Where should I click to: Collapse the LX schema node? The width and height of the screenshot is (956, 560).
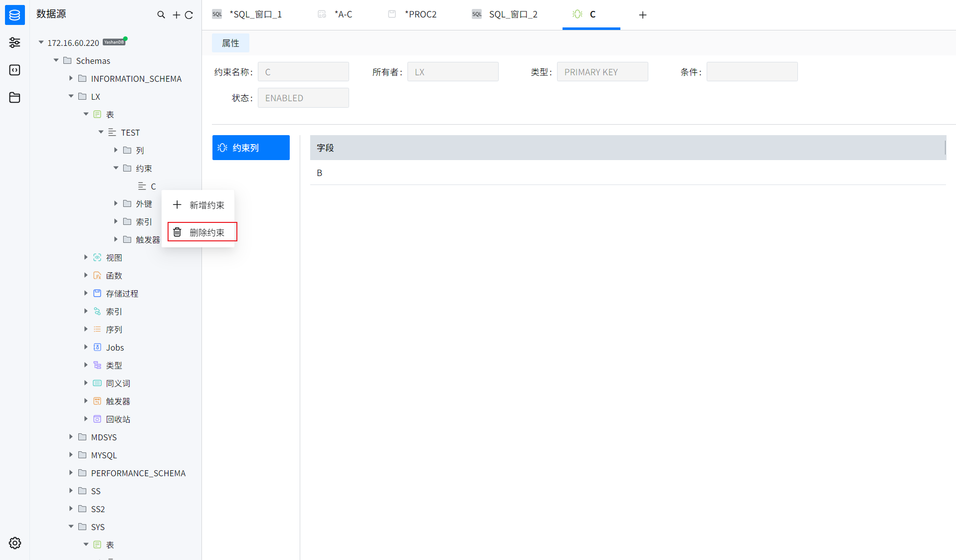(71, 96)
